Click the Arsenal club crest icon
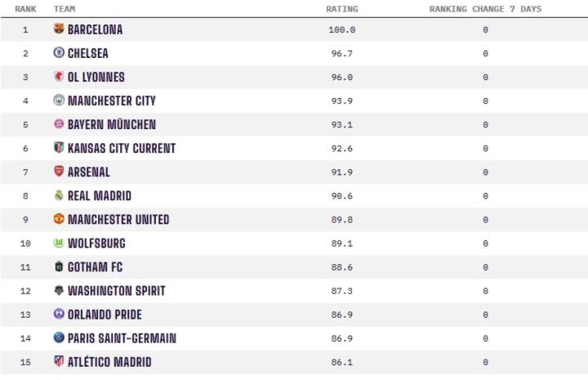This screenshot has height=380, width=588. (x=59, y=172)
